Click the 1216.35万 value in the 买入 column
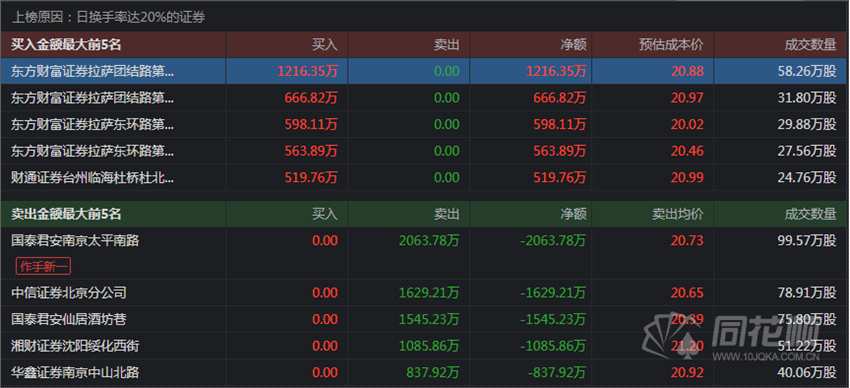The image size is (850, 388). pyautogui.click(x=307, y=71)
